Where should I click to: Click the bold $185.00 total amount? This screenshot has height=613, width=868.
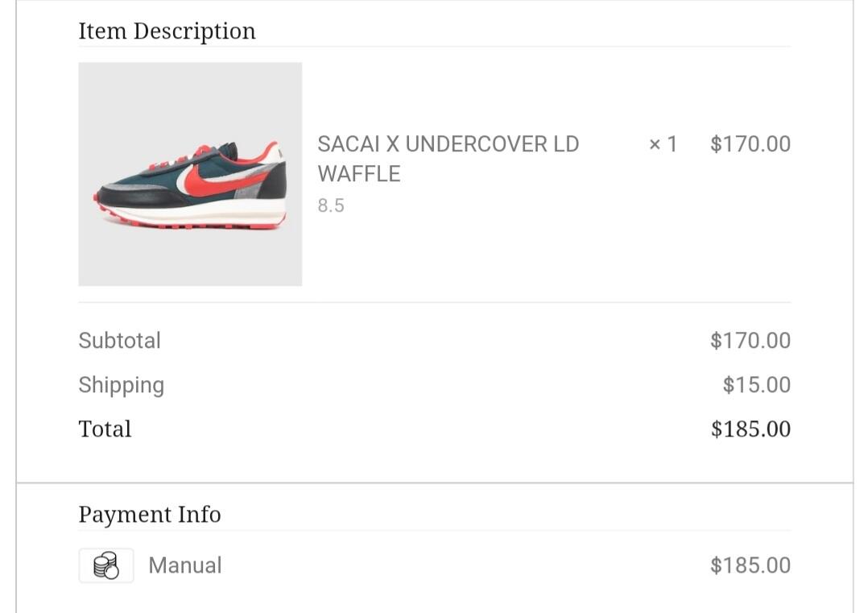[750, 429]
